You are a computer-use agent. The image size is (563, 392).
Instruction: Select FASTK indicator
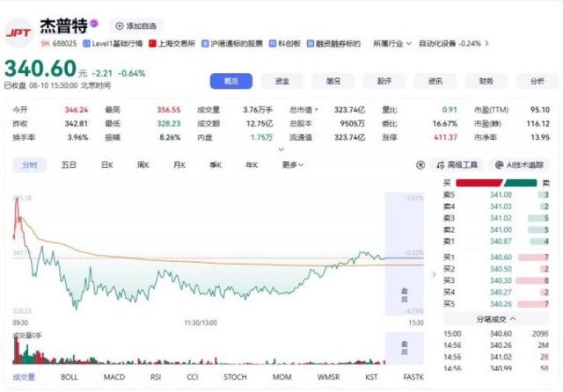(x=413, y=377)
